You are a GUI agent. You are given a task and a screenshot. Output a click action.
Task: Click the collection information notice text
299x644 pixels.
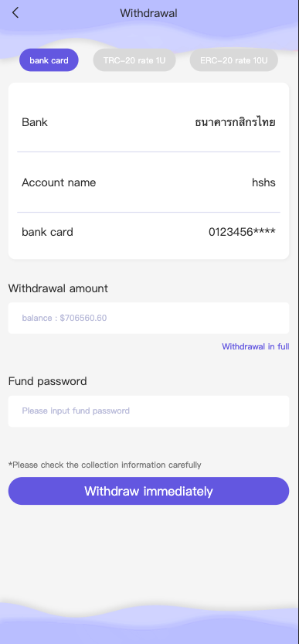[x=105, y=465]
